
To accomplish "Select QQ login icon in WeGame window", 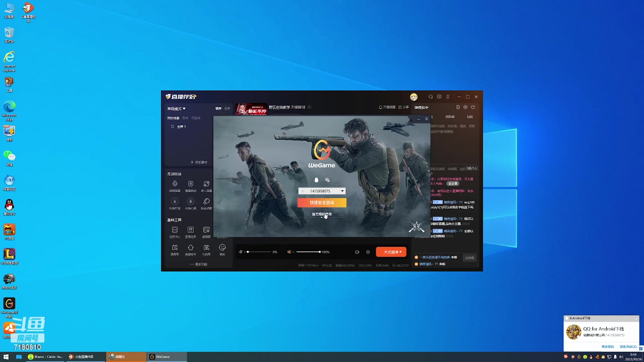I will tap(316, 180).
